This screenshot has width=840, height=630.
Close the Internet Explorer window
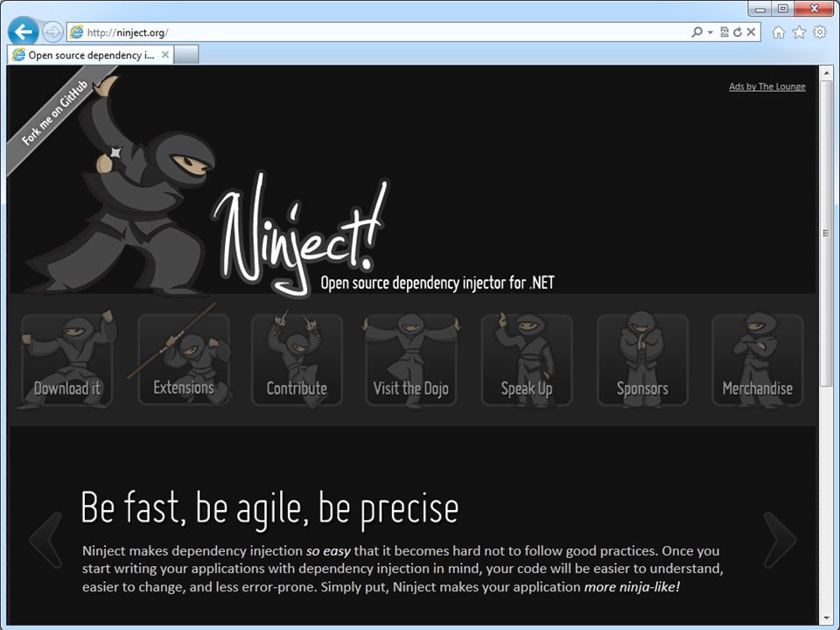point(814,9)
